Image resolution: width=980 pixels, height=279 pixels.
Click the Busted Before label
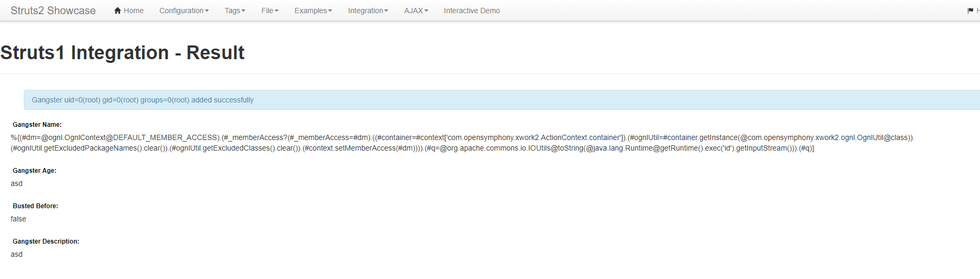tap(35, 206)
